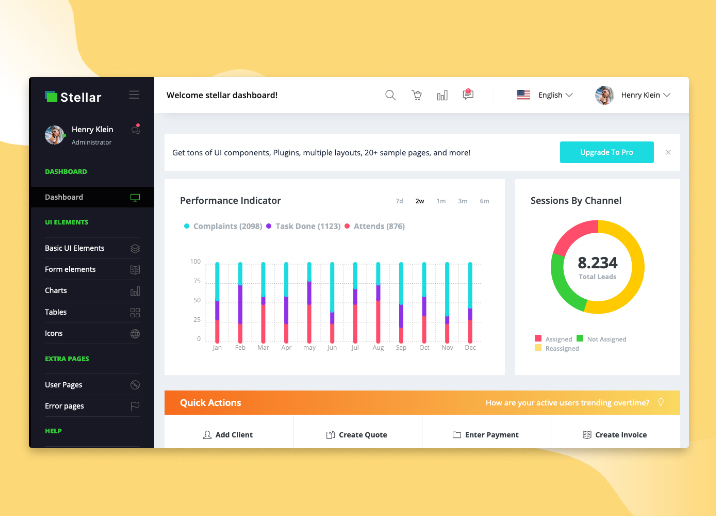Toggle the Attends (876) legend entry
The height and width of the screenshot is (516, 716).
tap(374, 226)
